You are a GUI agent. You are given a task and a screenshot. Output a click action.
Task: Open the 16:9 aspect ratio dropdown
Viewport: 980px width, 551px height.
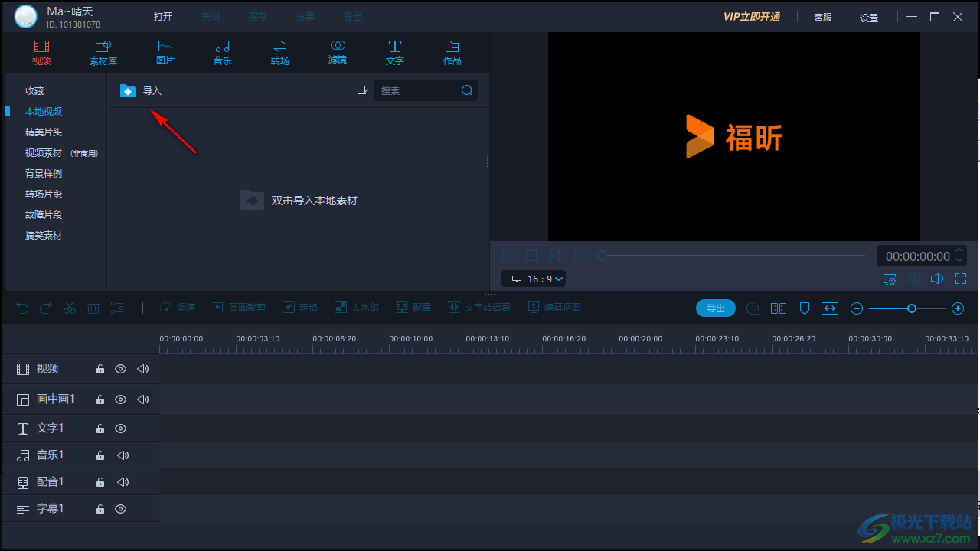534,279
